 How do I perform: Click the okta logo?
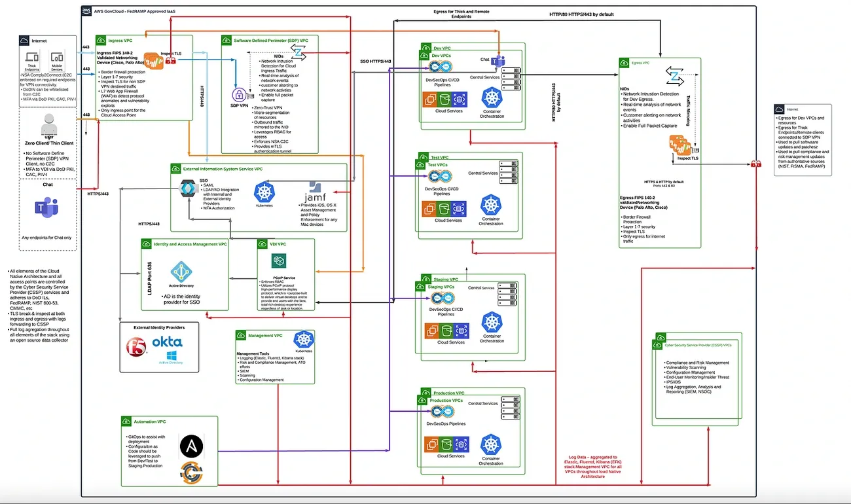[167, 342]
